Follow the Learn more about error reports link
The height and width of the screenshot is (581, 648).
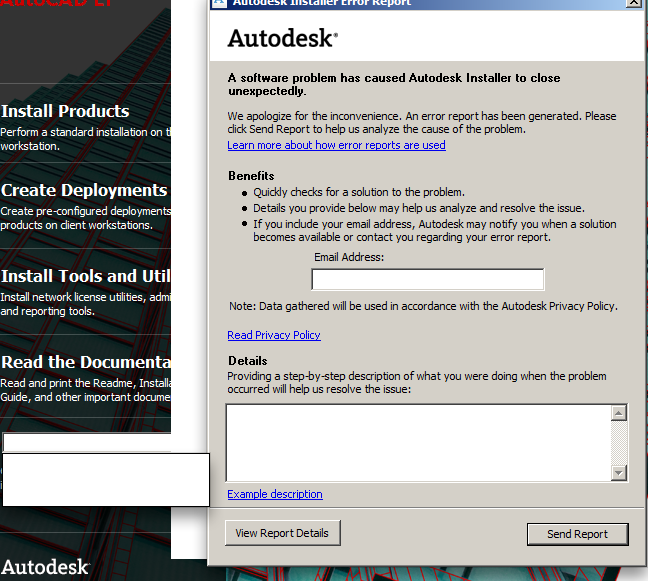[336, 145]
